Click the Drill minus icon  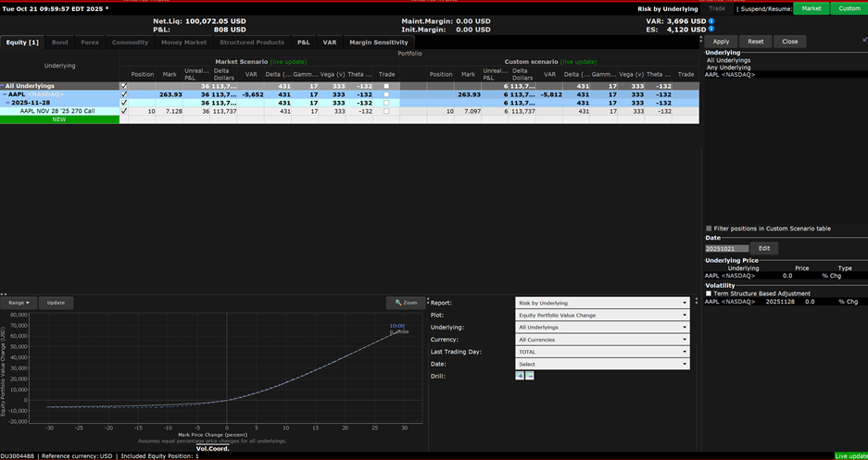pyautogui.click(x=530, y=376)
